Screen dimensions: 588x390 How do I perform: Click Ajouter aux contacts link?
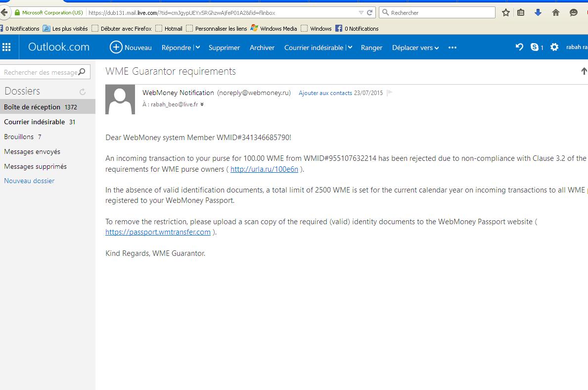(325, 93)
